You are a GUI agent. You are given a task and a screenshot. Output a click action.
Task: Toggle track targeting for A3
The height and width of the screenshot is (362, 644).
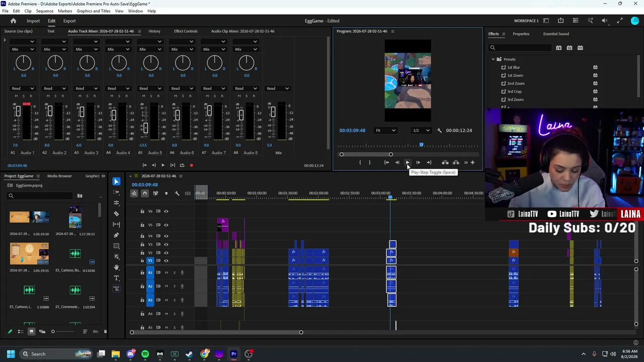[150, 300]
